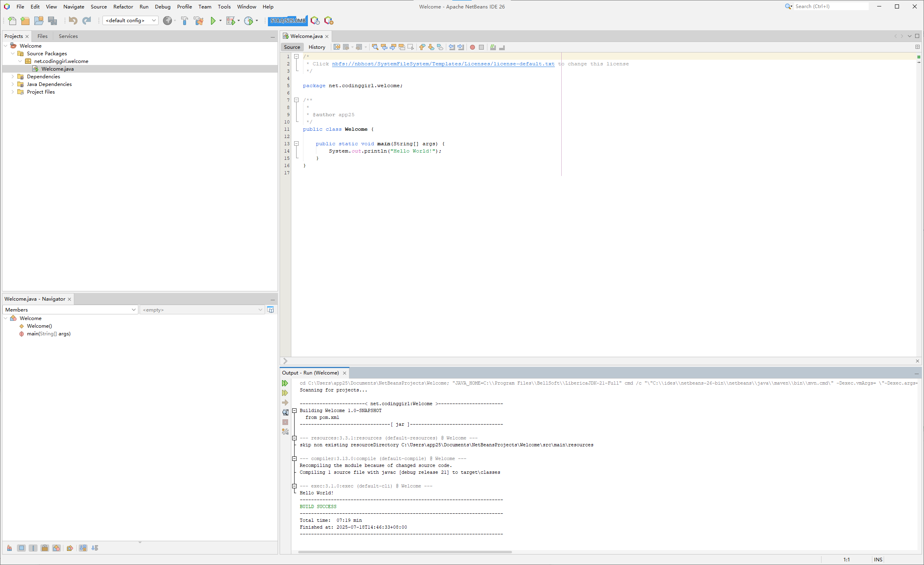Click the Profile IDE icon
Screen dimensions: 924x565
click(x=315, y=21)
